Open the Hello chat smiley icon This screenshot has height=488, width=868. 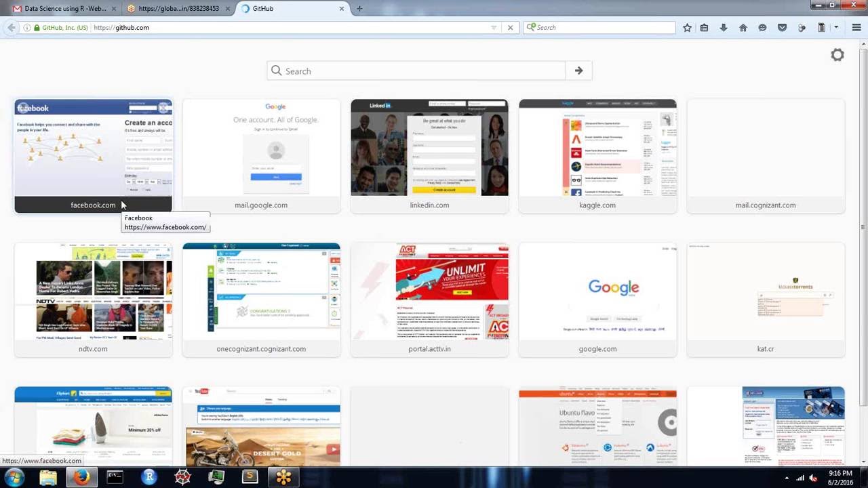(x=762, y=28)
